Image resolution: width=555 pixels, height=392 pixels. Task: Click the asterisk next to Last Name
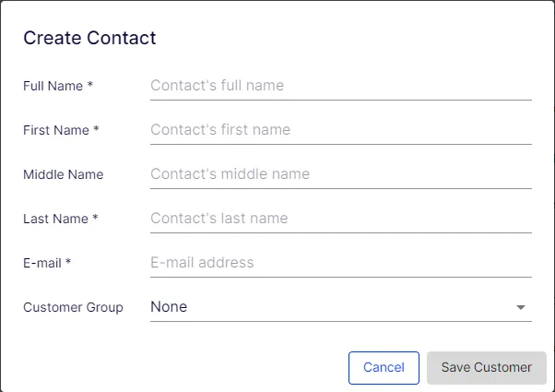click(95, 218)
